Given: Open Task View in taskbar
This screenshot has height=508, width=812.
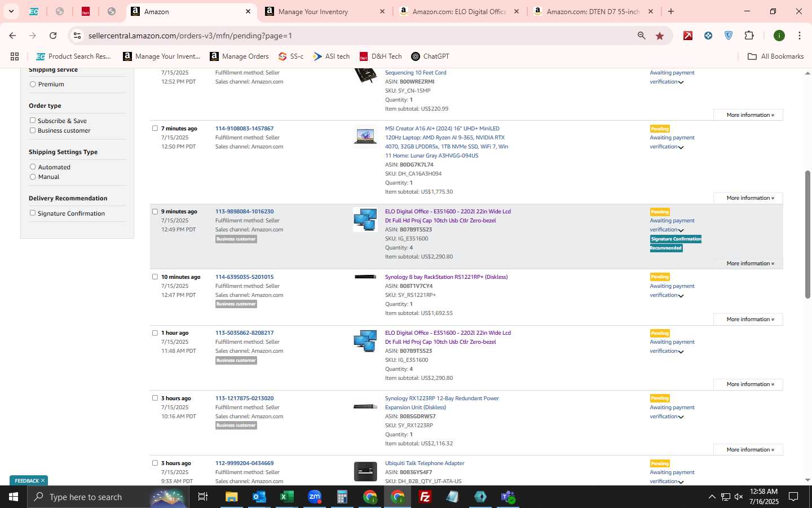Looking at the screenshot, I should click(x=203, y=497).
